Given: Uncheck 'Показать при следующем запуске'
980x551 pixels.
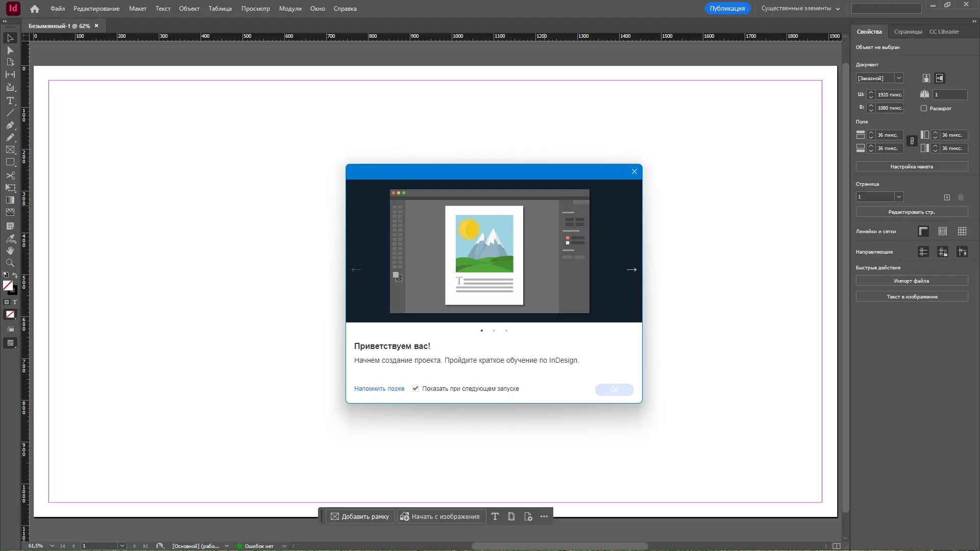Looking at the screenshot, I should (x=415, y=388).
